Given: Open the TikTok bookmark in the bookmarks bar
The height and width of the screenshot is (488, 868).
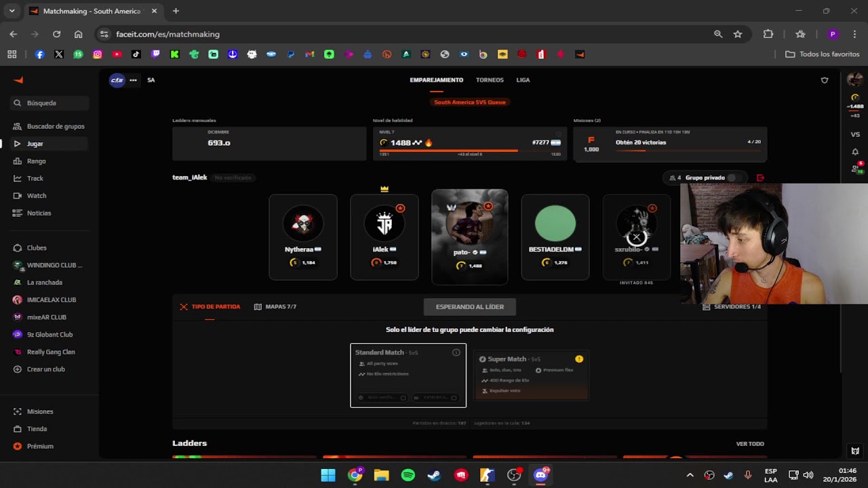Looking at the screenshot, I should click(x=136, y=54).
